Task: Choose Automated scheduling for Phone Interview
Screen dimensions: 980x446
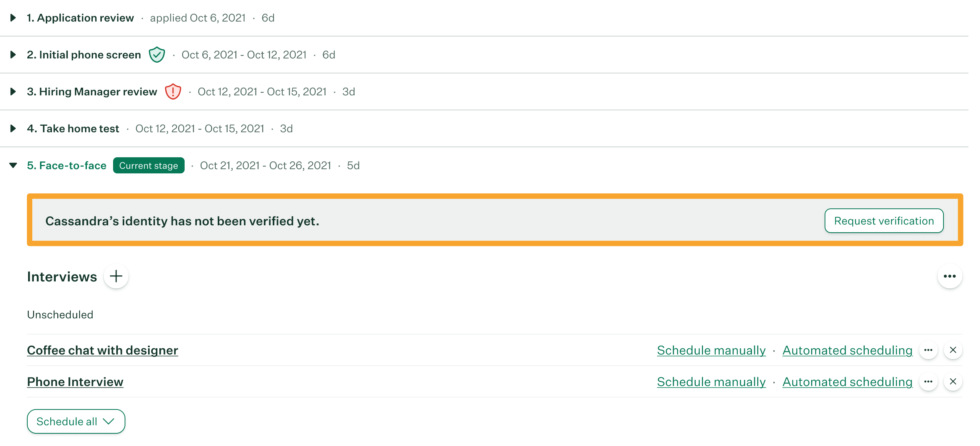Action: [847, 382]
